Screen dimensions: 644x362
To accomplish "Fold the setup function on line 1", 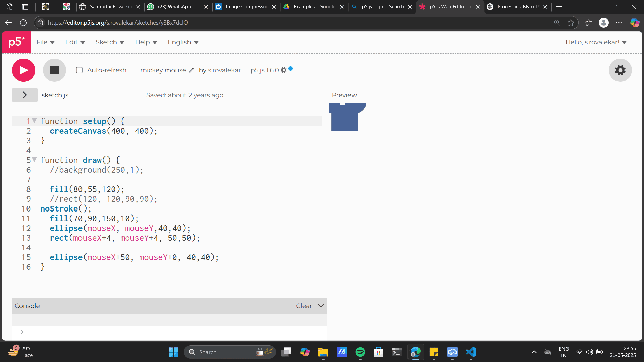I will tap(34, 121).
